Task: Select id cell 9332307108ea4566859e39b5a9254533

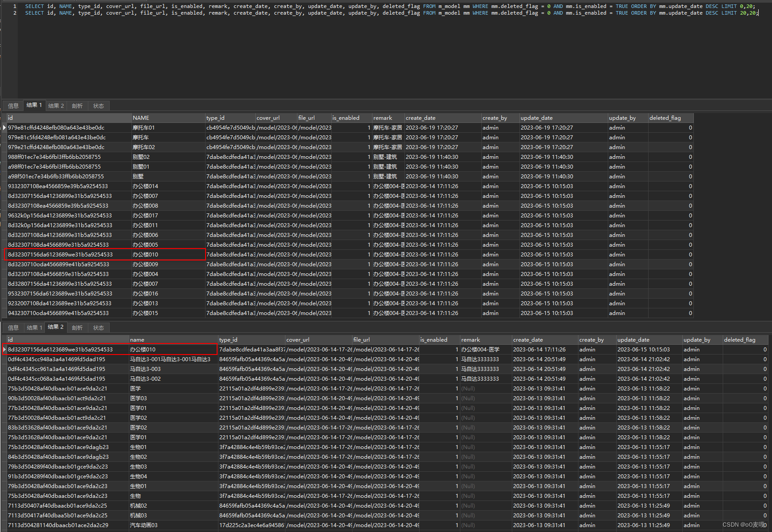Action: point(69,186)
